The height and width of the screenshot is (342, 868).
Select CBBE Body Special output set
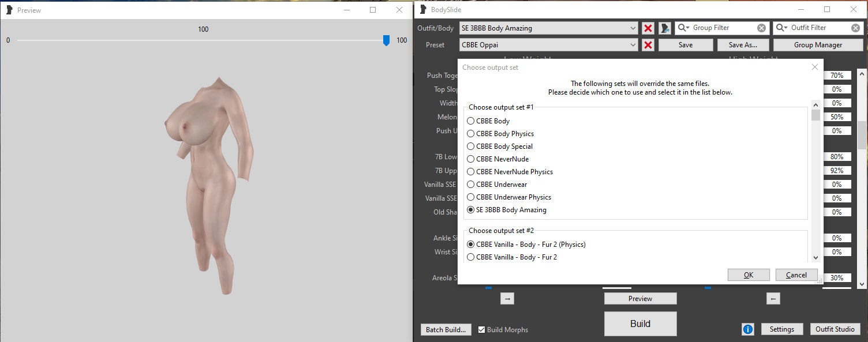[x=500, y=146]
